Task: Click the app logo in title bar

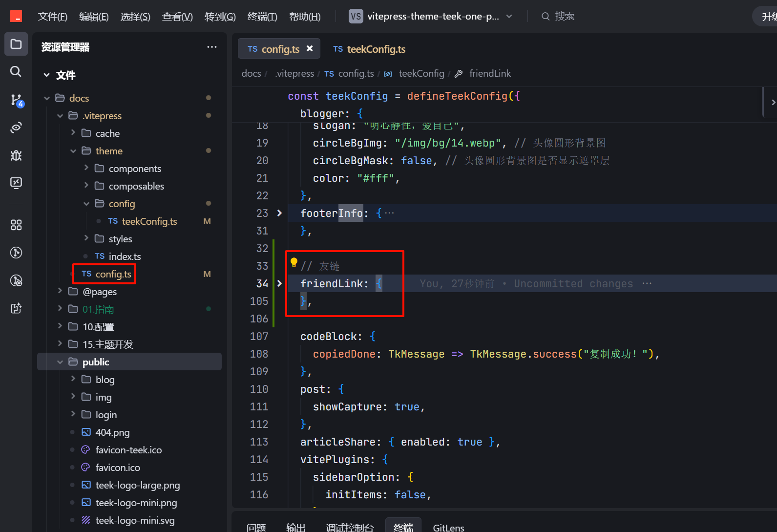Action: click(16, 16)
